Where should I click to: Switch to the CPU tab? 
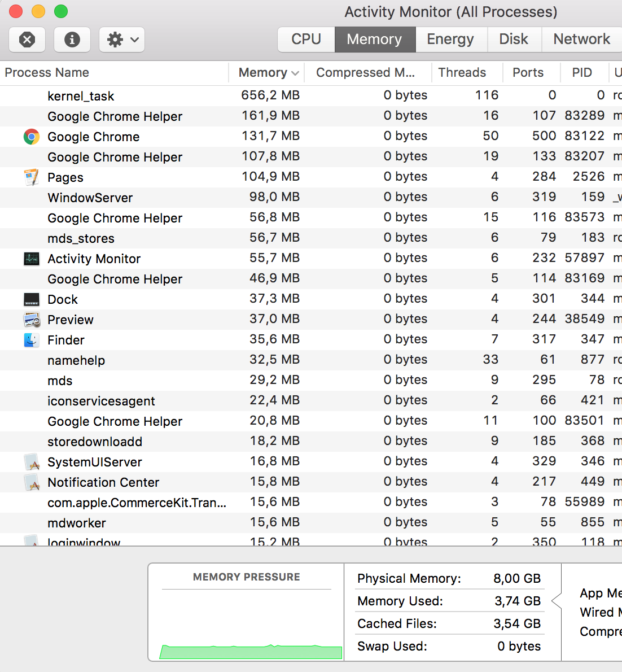pos(306,40)
